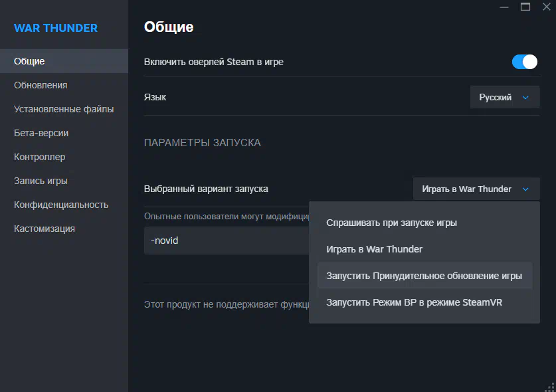Choose 'Играть в War Thunder' from the list
This screenshot has height=392, width=556.
pos(374,249)
